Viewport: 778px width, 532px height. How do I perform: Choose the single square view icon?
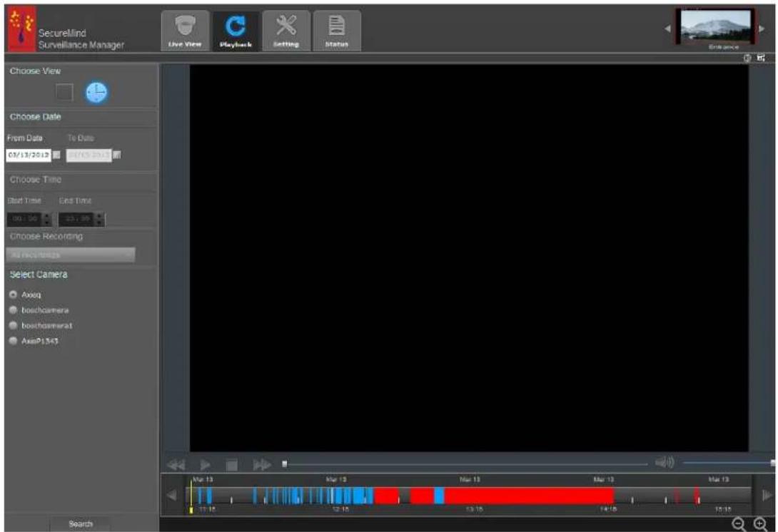click(64, 92)
